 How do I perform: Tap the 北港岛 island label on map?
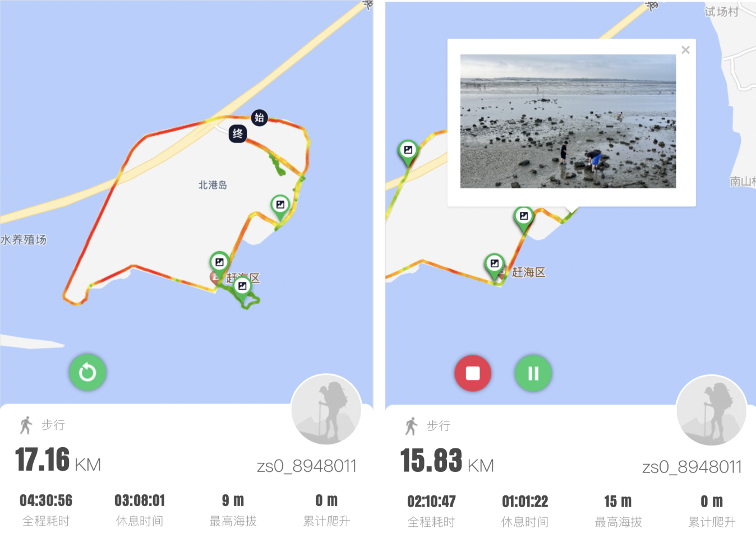click(x=213, y=185)
